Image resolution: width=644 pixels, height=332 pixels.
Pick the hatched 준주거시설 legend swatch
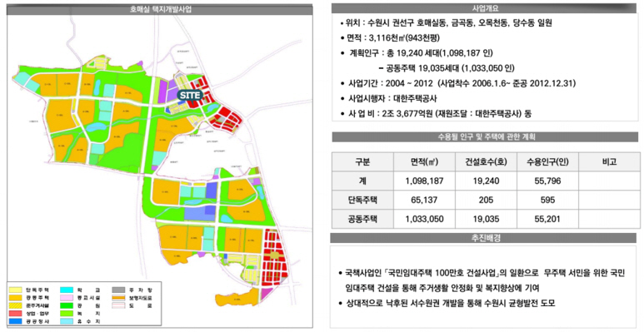[x=16, y=305]
